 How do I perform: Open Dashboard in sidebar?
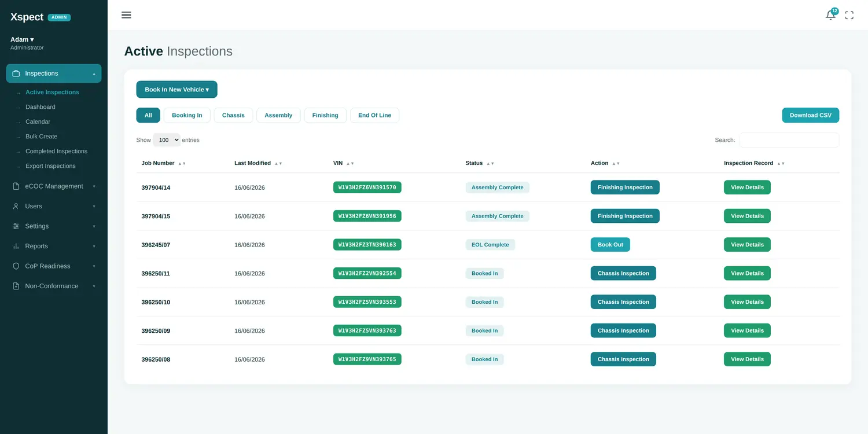(41, 107)
